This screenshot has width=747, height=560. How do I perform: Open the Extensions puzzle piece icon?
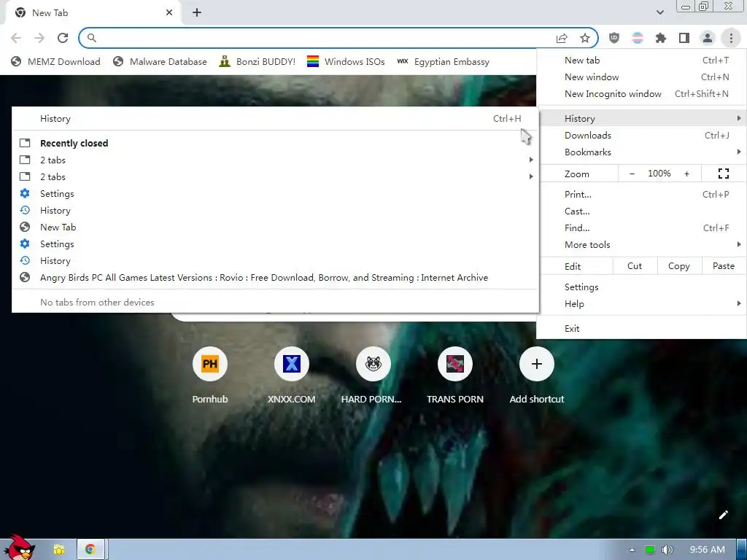tap(661, 38)
